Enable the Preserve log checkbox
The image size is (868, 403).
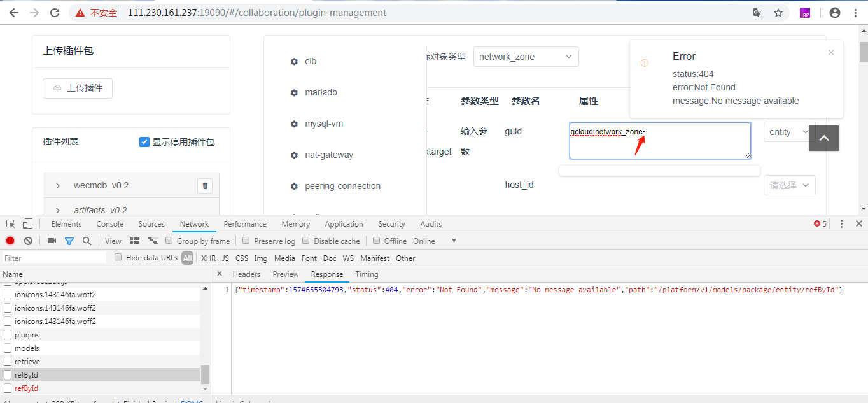tap(246, 241)
